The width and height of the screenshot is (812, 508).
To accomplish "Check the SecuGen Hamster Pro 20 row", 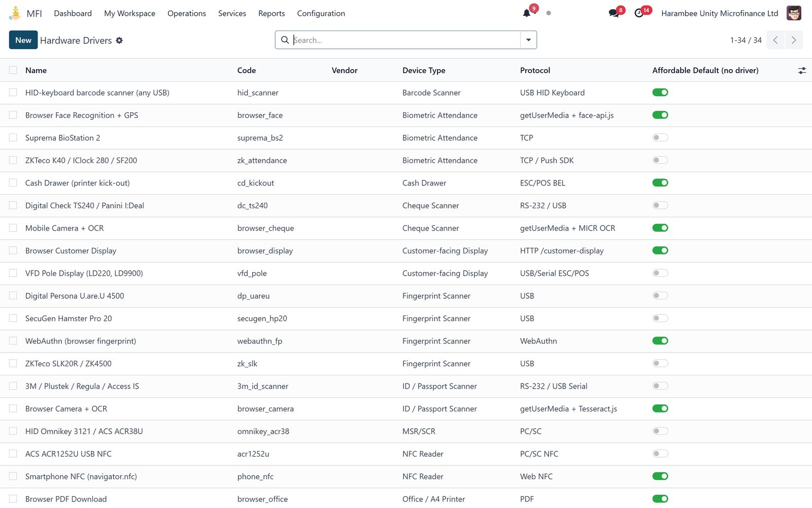I will pyautogui.click(x=13, y=319).
